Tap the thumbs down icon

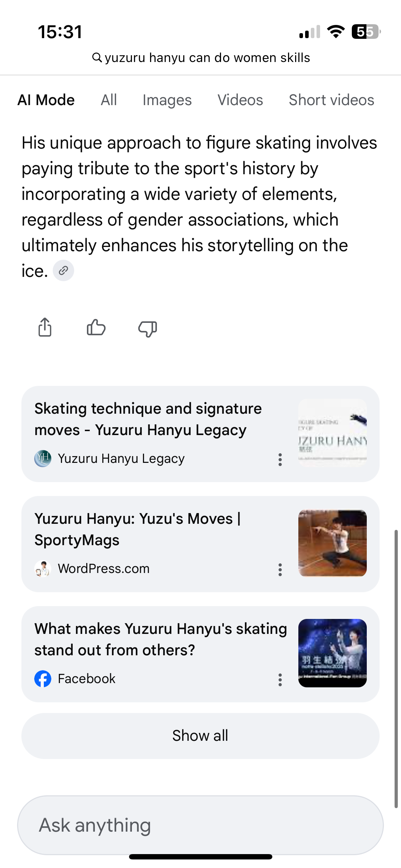[x=148, y=328]
